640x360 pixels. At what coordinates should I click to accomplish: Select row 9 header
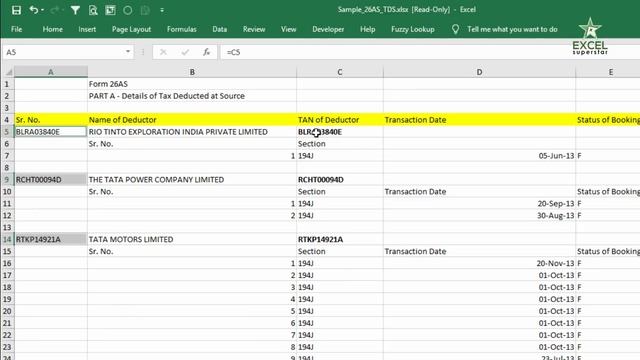click(x=7, y=180)
